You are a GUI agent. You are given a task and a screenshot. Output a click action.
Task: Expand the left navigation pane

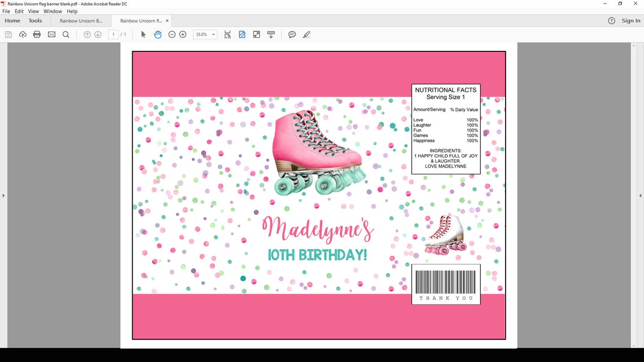4,195
